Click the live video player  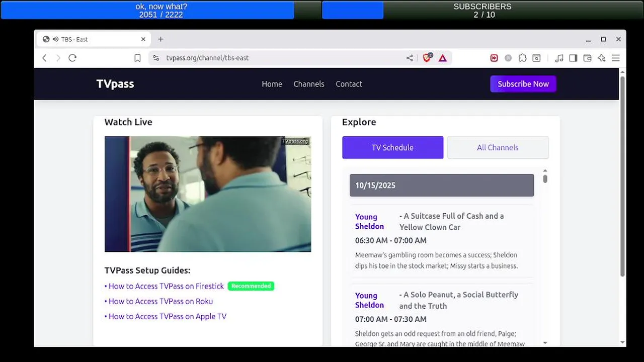(208, 194)
